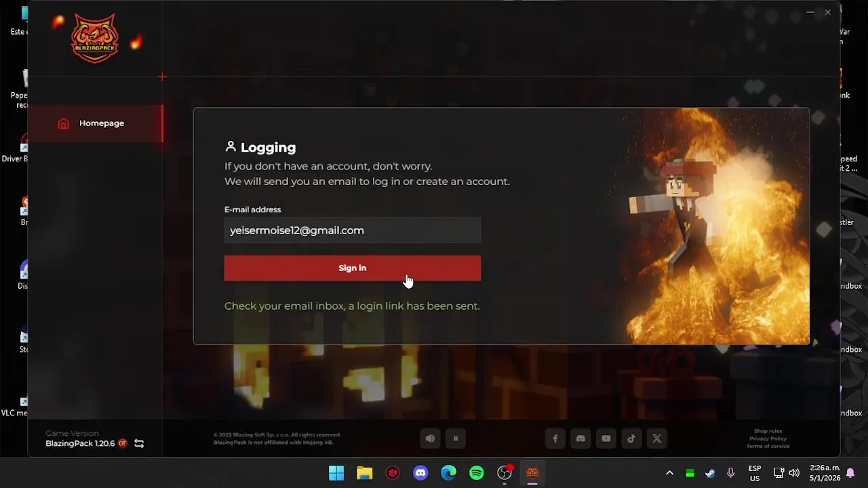Screen dimensions: 868x488
Task: Open OBS Studio from the taskbar
Action: (x=505, y=473)
